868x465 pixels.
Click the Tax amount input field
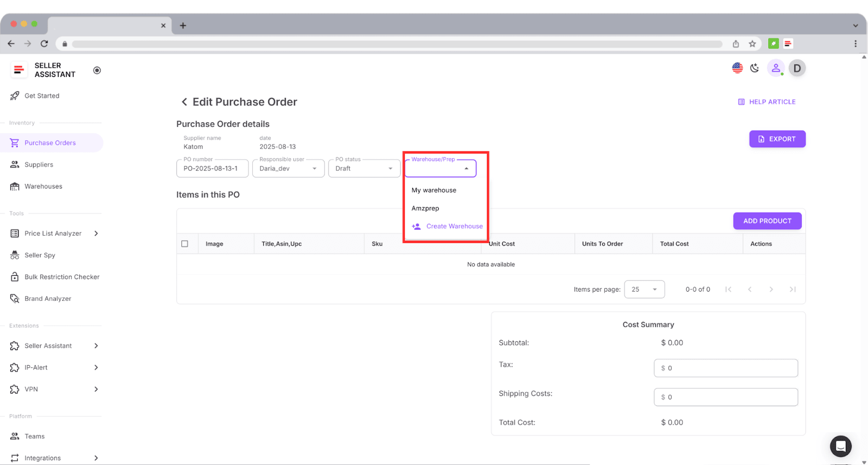(726, 368)
